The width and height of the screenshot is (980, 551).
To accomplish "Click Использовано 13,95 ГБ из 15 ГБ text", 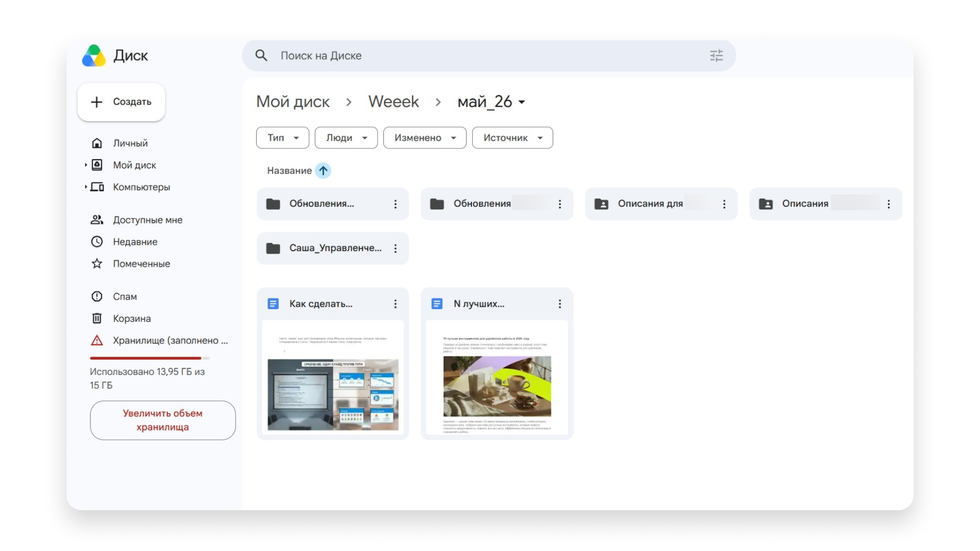I will [x=148, y=379].
